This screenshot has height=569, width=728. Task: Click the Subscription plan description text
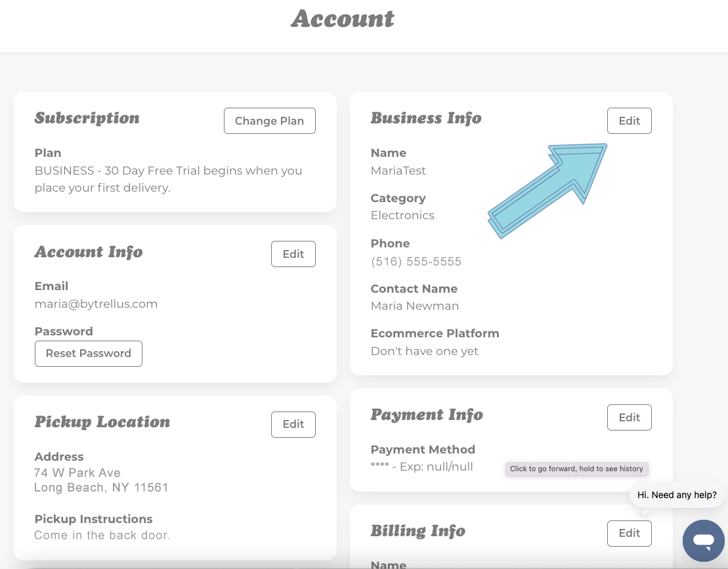pos(168,179)
